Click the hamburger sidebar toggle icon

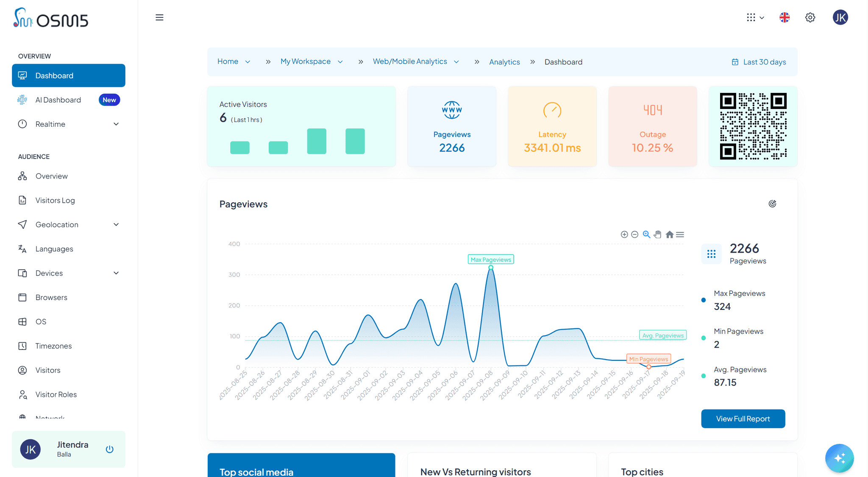pos(159,17)
